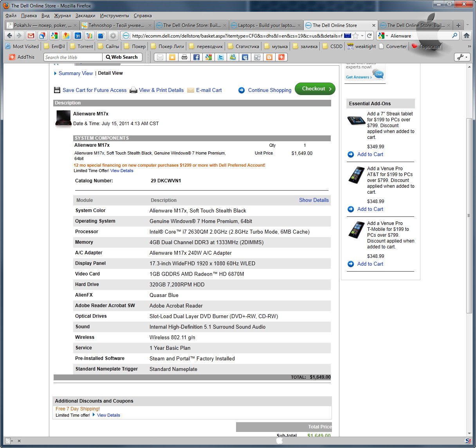Expand the arrow beside Free shipping View Details
476x448 pixels.
[x=94, y=415]
